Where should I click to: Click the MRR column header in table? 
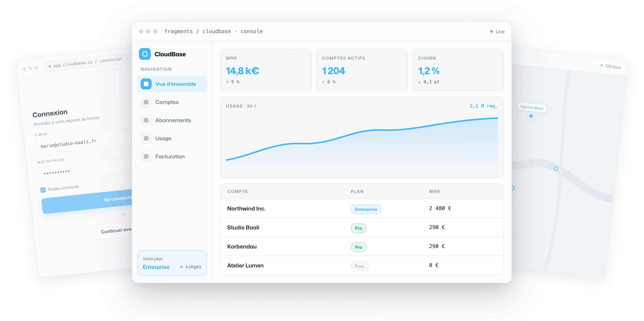click(x=434, y=192)
